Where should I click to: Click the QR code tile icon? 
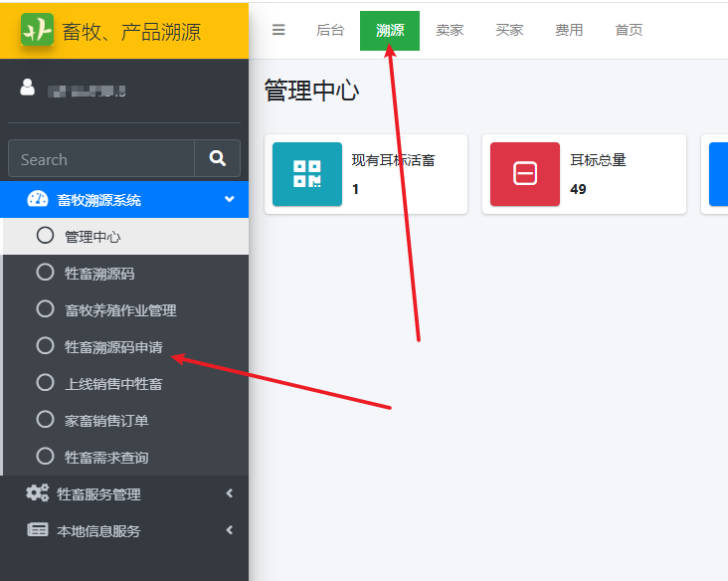click(x=307, y=174)
